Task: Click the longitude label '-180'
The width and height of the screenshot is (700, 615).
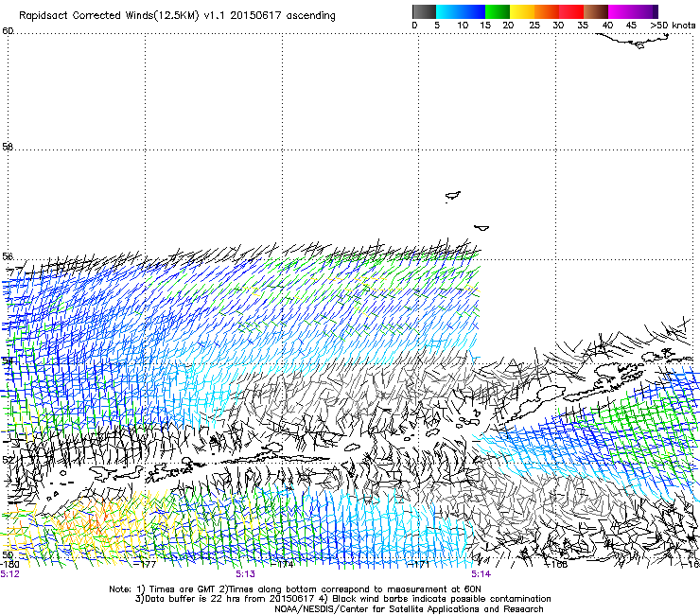Action: (x=9, y=565)
